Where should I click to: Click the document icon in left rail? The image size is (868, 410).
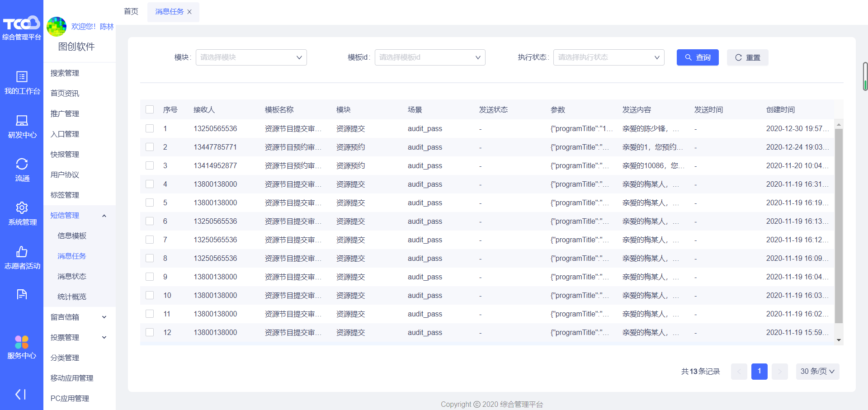coord(22,295)
